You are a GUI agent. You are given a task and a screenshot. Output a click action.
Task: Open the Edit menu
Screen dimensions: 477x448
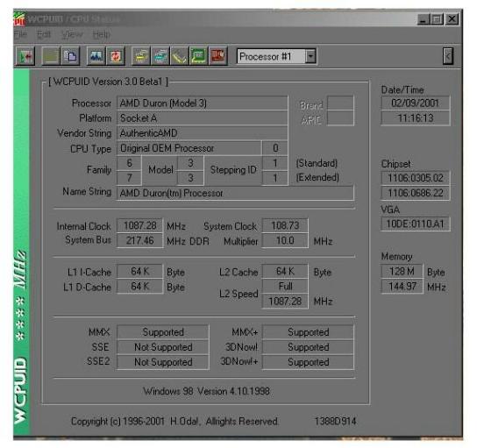click(44, 34)
